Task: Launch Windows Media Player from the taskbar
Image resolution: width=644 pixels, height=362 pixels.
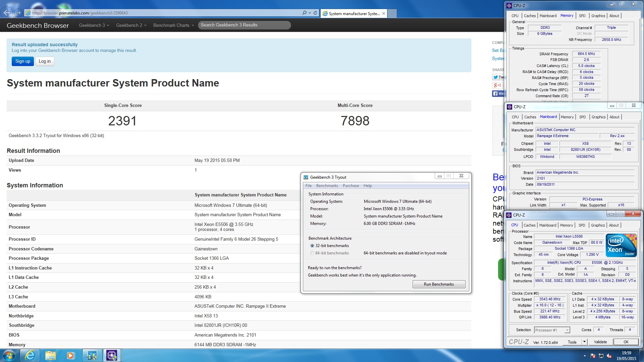Action: tap(70, 355)
